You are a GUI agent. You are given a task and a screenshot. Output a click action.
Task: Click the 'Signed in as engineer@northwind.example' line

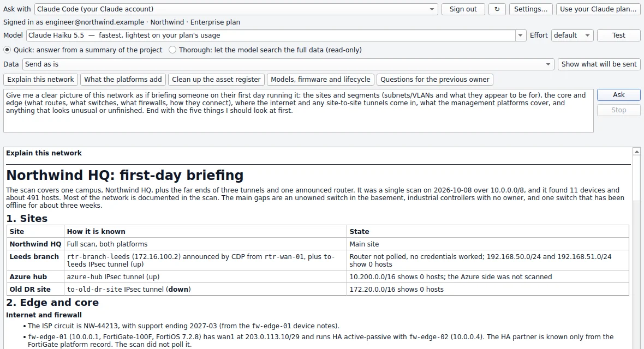(122, 22)
